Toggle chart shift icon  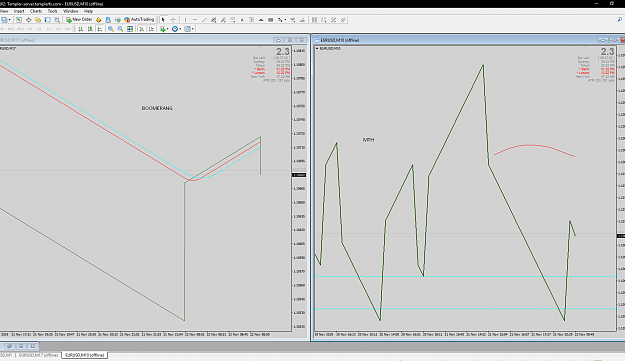point(151,29)
